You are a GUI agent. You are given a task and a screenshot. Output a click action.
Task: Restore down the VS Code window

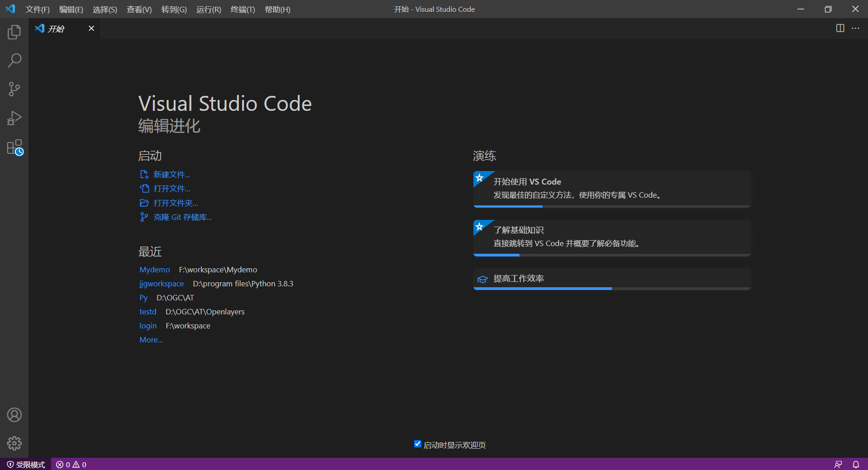tap(828, 9)
